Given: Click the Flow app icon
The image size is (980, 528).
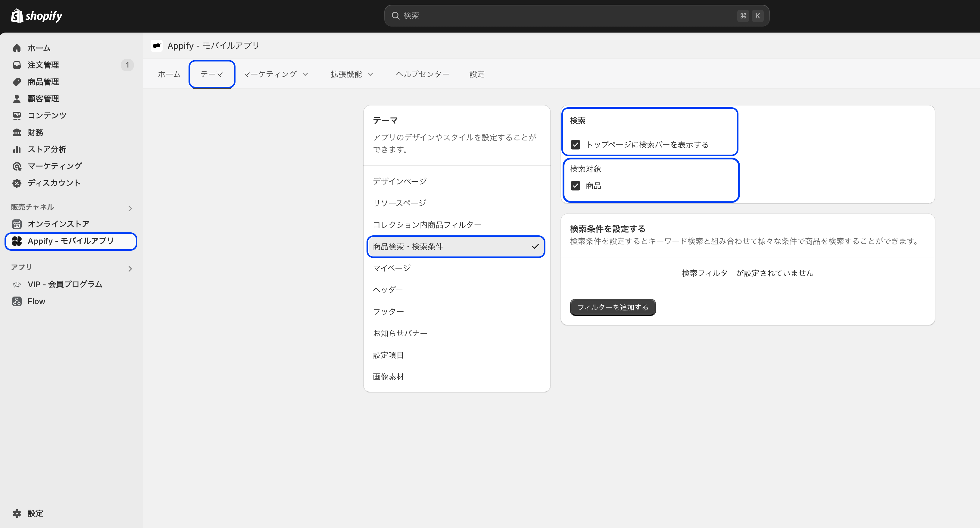Looking at the screenshot, I should 17,301.
